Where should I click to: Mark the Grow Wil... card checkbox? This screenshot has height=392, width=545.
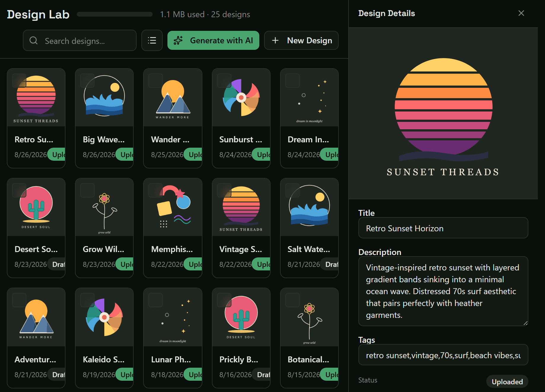(87, 190)
